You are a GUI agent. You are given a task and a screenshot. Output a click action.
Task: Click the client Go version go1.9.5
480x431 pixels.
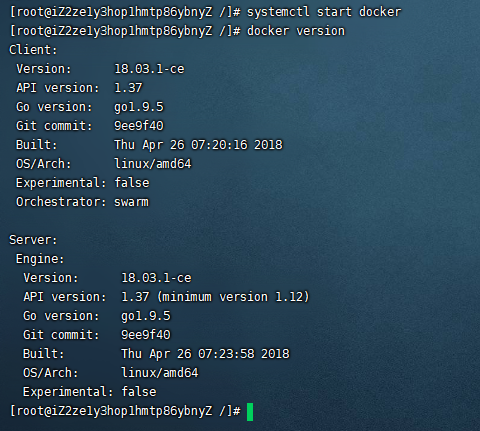pyautogui.click(x=139, y=107)
